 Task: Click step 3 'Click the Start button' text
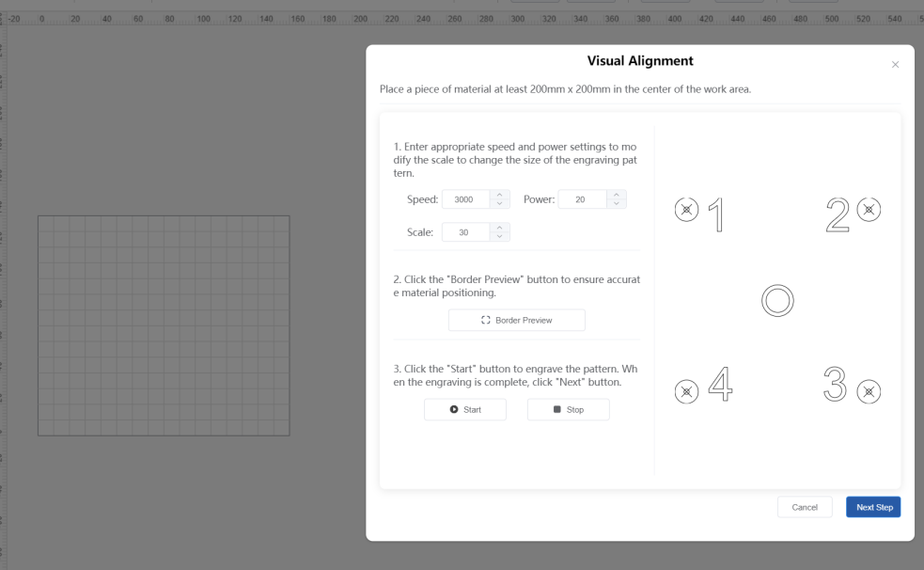point(515,375)
